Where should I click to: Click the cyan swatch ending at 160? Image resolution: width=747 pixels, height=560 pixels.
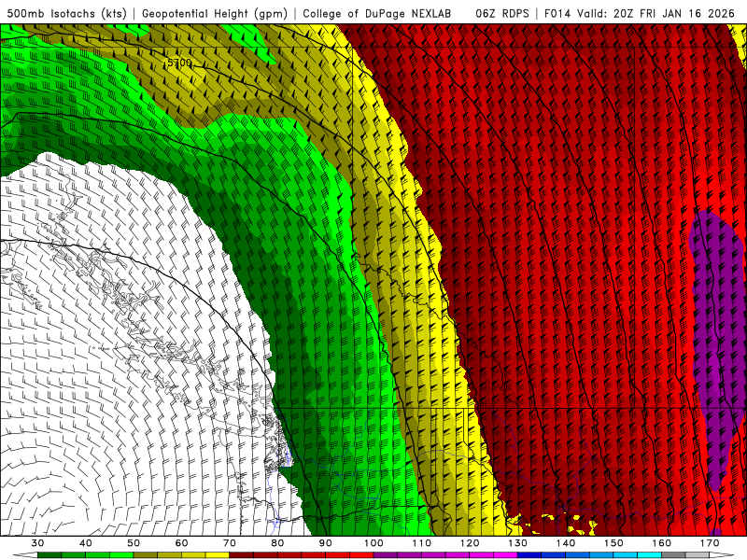[650, 555]
